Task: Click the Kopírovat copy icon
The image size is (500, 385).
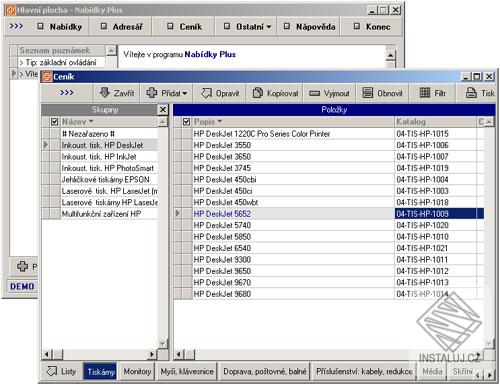Action: [257, 93]
